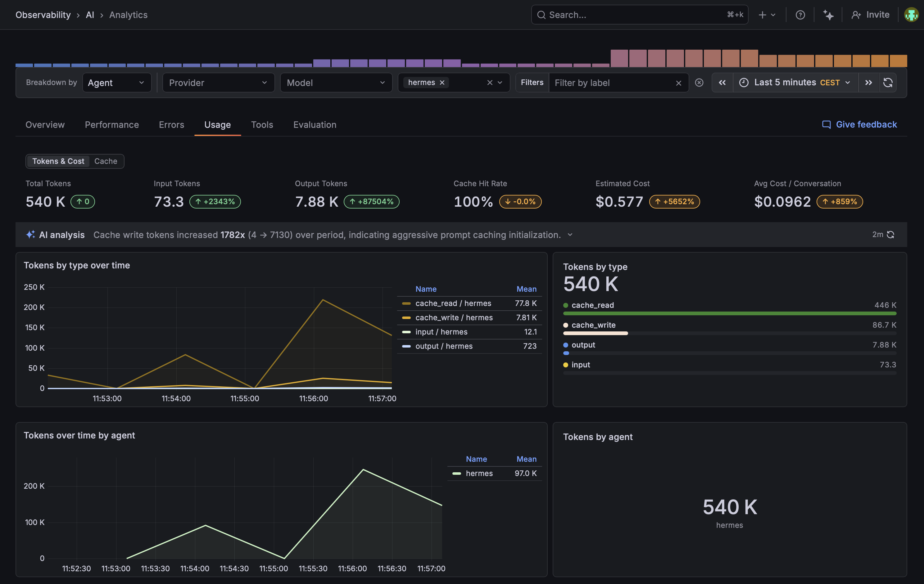The width and height of the screenshot is (924, 584).
Task: Switch to the Tools tab
Action: coord(262,125)
